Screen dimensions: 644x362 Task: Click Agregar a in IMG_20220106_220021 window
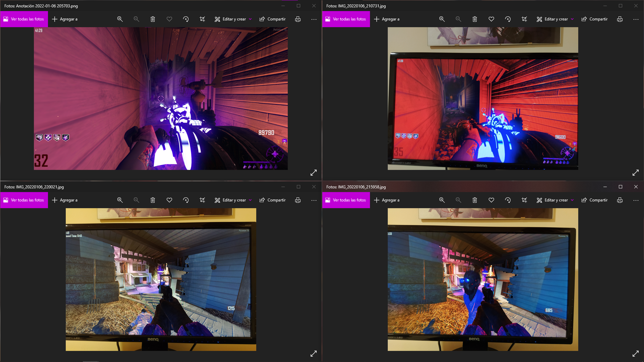click(x=65, y=200)
